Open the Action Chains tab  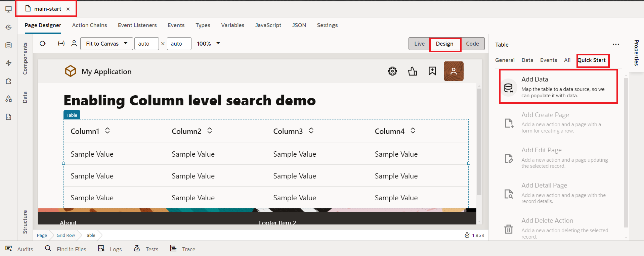click(x=89, y=25)
